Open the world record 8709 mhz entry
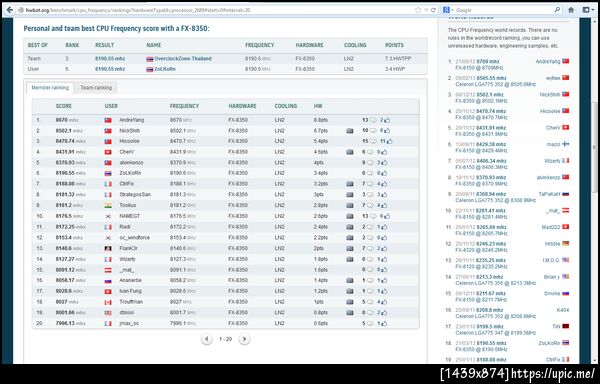The height and width of the screenshot is (384, 600). [x=488, y=61]
